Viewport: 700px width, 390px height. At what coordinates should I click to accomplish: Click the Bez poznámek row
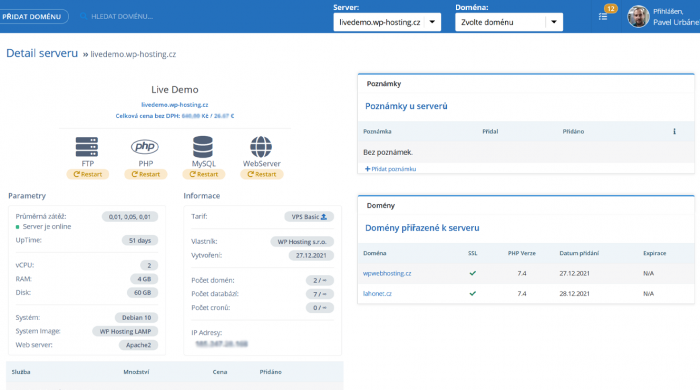tap(526, 152)
